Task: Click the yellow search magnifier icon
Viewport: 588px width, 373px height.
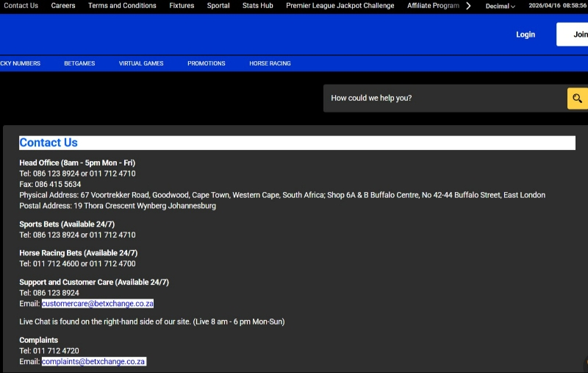Action: coord(578,98)
